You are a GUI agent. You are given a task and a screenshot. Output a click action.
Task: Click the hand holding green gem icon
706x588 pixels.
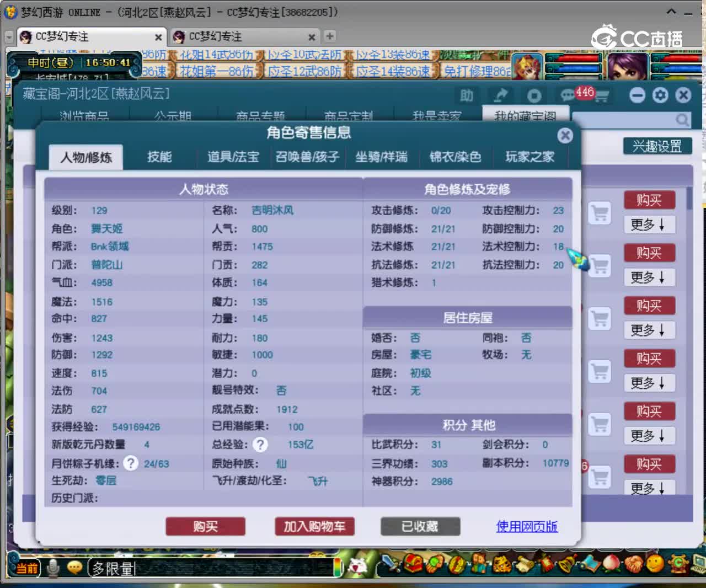[434, 564]
